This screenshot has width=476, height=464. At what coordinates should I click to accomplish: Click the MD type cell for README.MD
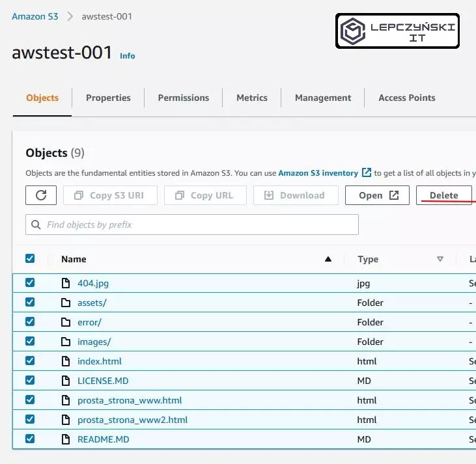pos(364,439)
